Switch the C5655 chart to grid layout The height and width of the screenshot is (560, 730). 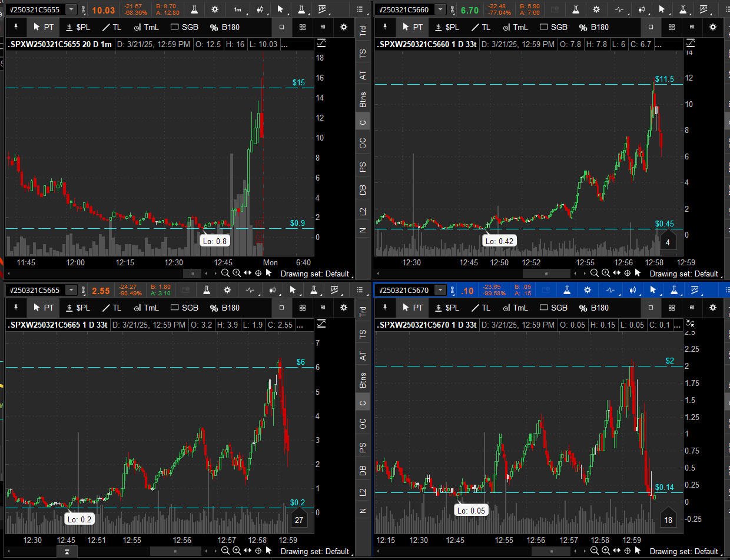[x=303, y=27]
